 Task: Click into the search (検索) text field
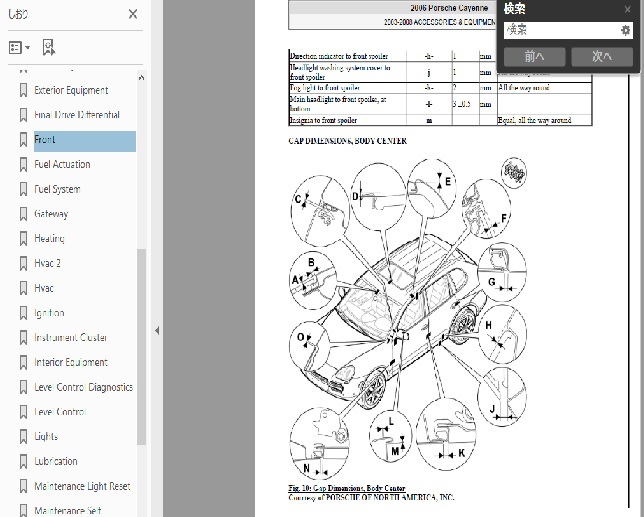pos(561,30)
